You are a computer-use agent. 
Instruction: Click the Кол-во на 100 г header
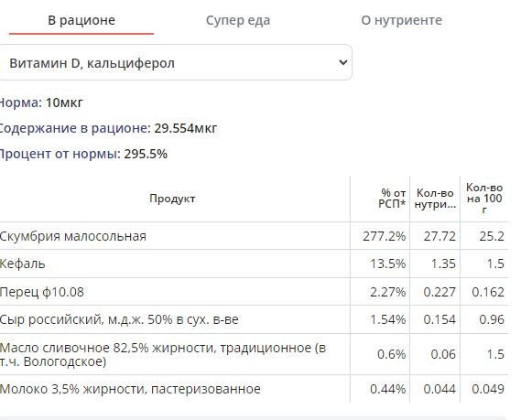coord(484,199)
